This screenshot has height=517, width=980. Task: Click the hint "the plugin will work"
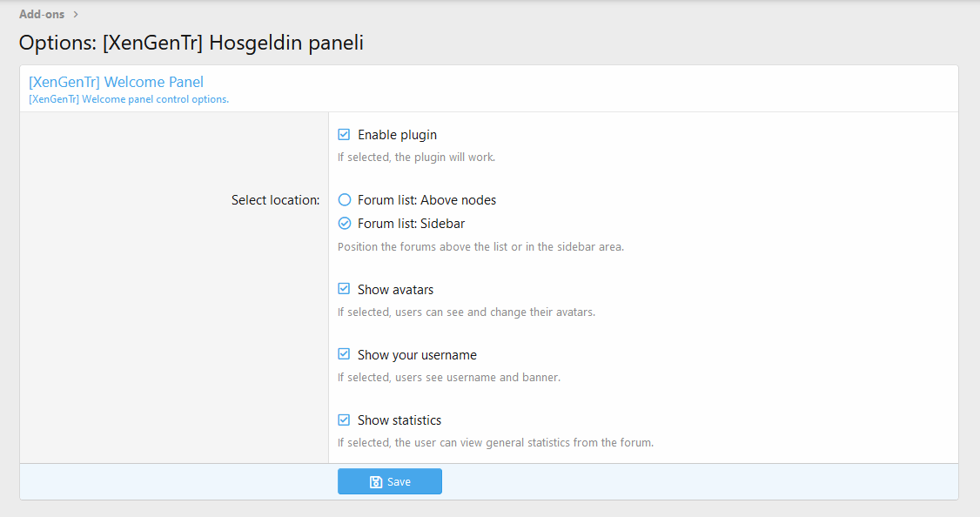point(416,158)
